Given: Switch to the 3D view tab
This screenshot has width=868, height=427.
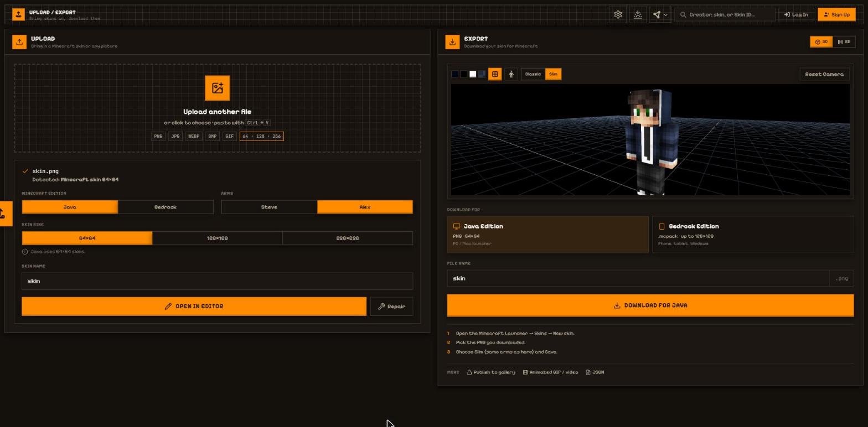Looking at the screenshot, I should point(821,42).
